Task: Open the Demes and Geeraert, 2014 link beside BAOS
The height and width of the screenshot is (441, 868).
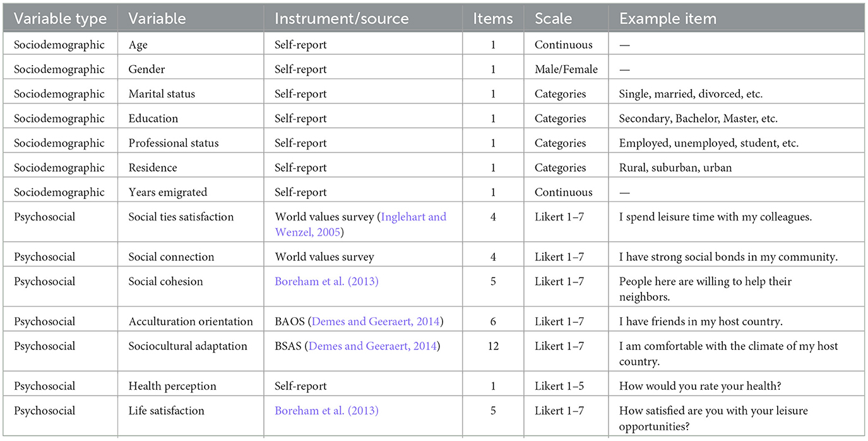Action: 376,322
